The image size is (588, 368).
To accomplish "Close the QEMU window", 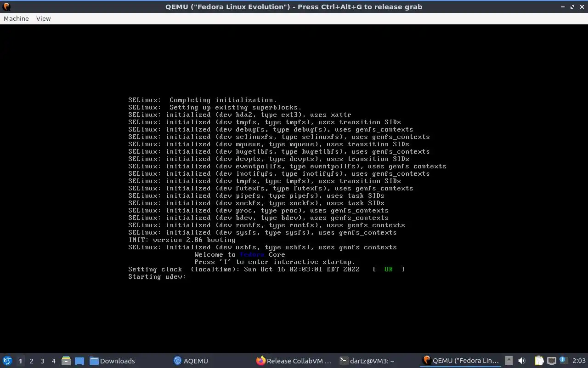I will click(582, 6).
